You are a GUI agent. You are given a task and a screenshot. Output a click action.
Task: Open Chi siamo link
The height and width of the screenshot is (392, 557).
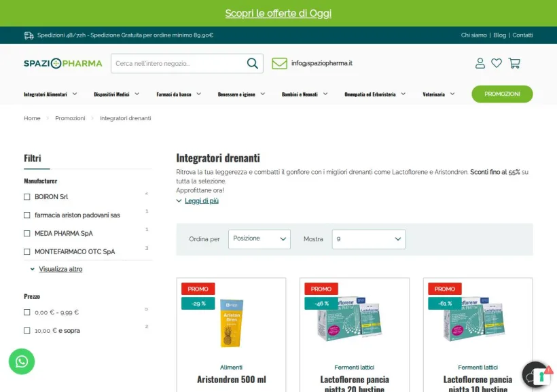pyautogui.click(x=473, y=35)
